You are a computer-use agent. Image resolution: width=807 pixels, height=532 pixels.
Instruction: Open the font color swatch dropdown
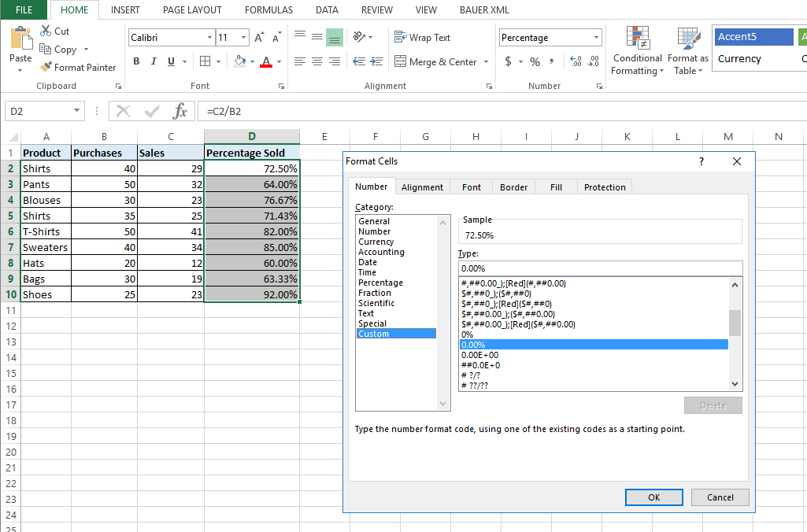click(x=279, y=61)
